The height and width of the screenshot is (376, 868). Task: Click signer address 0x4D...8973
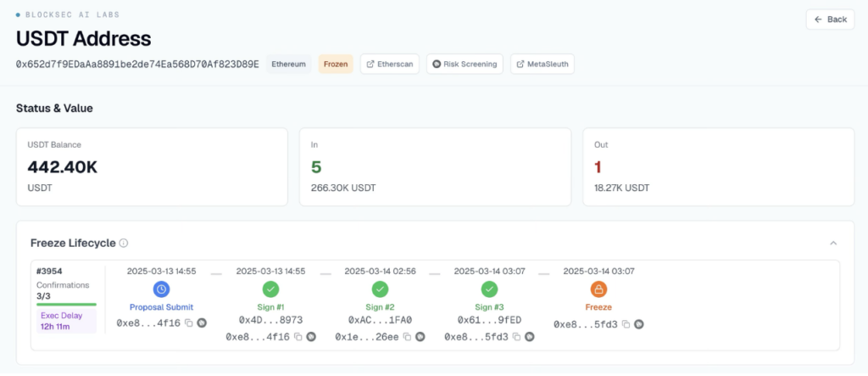click(270, 321)
